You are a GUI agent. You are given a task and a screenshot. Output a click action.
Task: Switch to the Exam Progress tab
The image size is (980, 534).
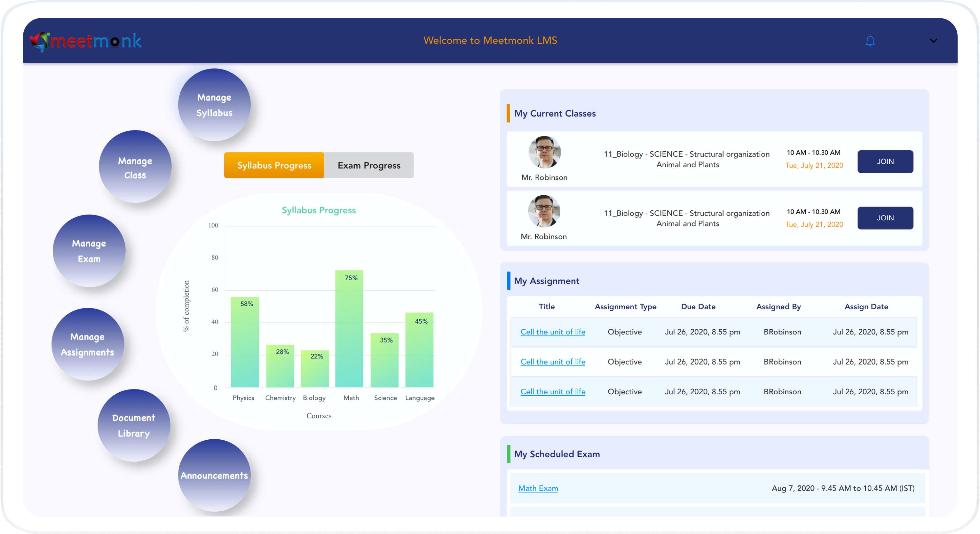369,165
